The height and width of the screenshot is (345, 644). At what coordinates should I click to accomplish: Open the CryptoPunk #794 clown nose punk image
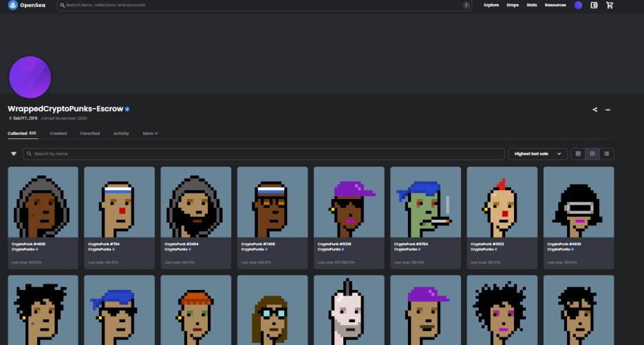tap(119, 202)
